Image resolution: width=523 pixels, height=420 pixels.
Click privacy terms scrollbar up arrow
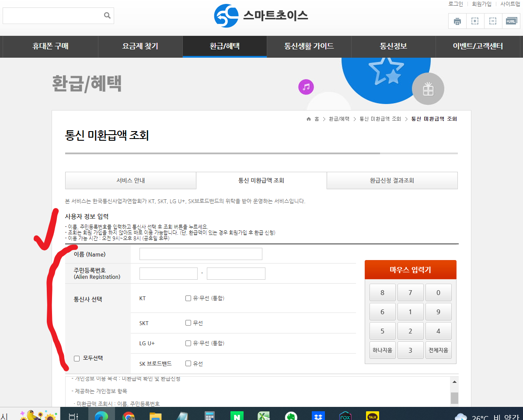click(454, 382)
